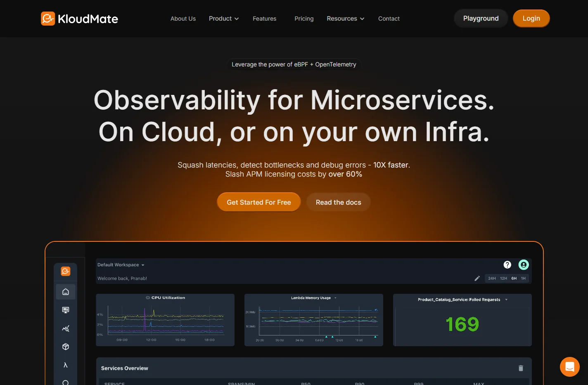Click the KloudMate icon in dashboard sidebar

66,271
